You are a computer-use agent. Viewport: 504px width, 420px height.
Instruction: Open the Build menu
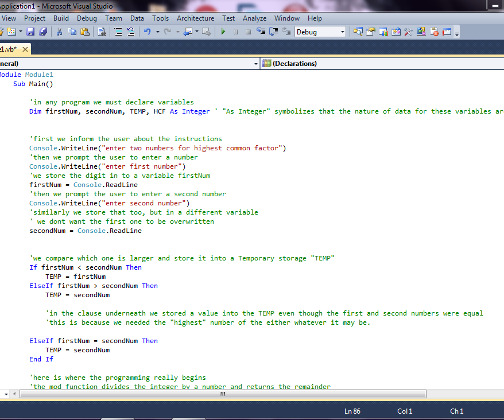click(61, 18)
